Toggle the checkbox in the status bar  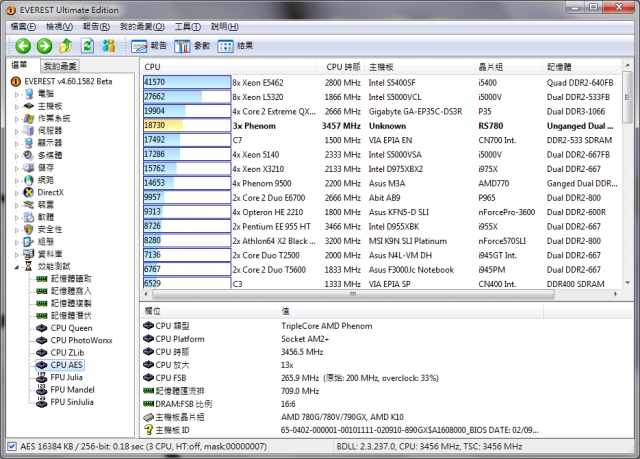12,446
